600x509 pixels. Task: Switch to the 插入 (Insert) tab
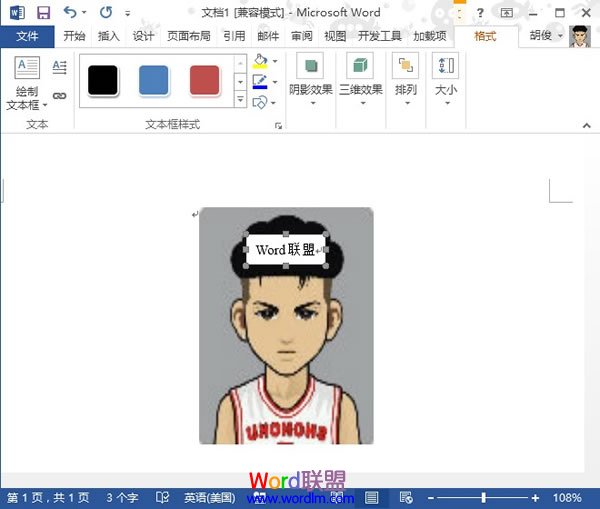click(108, 36)
